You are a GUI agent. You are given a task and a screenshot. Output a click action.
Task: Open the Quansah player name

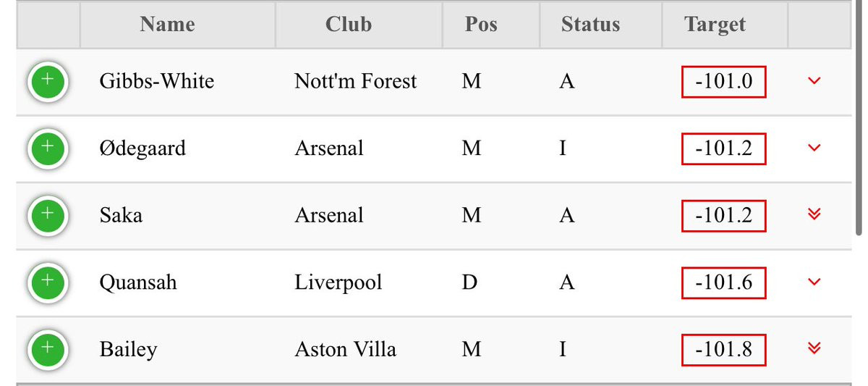point(138,282)
